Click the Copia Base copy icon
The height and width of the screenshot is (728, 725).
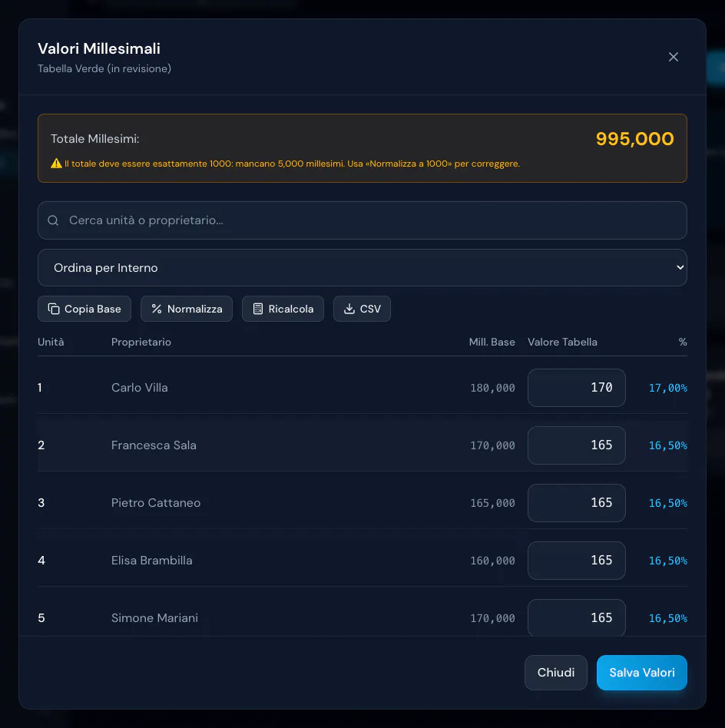click(54, 309)
